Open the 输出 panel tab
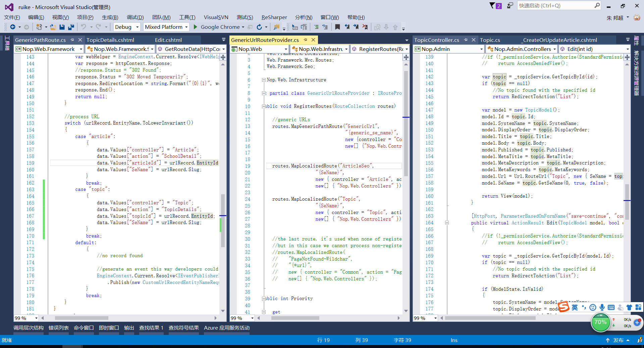644x348 pixels. point(129,328)
